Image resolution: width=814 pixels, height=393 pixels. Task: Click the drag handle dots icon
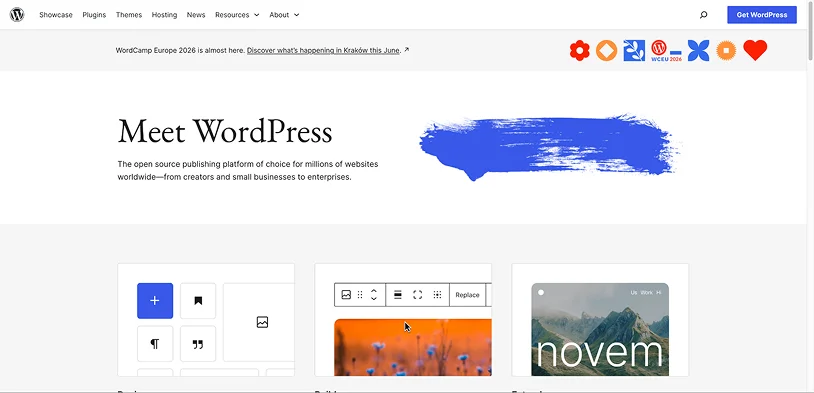click(360, 295)
